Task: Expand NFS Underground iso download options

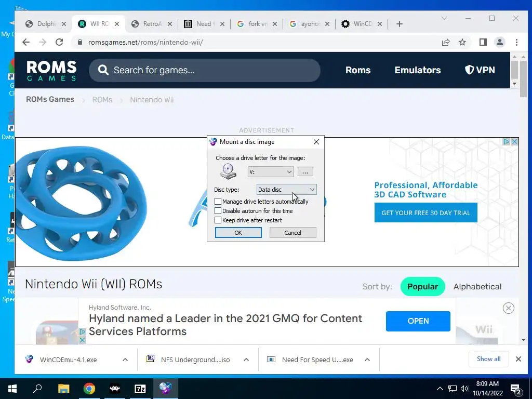Action: 246,360
